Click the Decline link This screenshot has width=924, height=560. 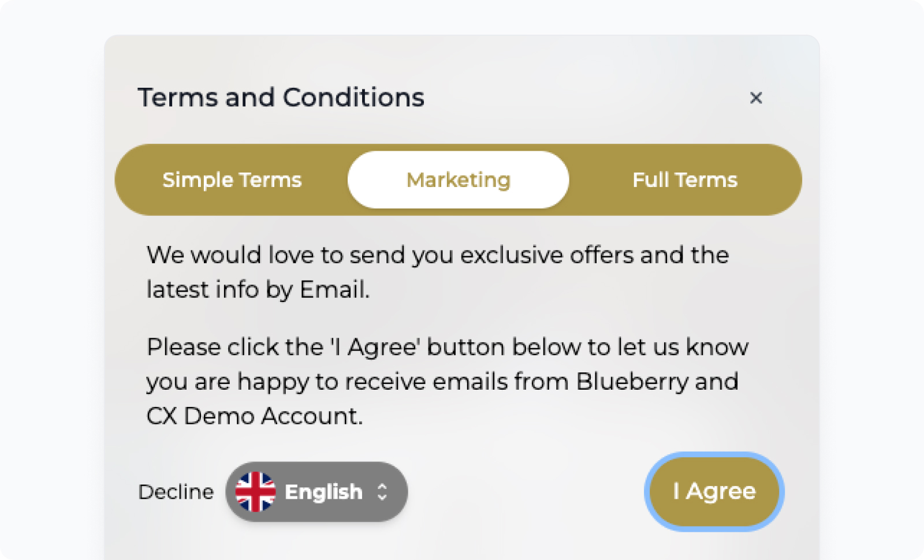coord(176,492)
